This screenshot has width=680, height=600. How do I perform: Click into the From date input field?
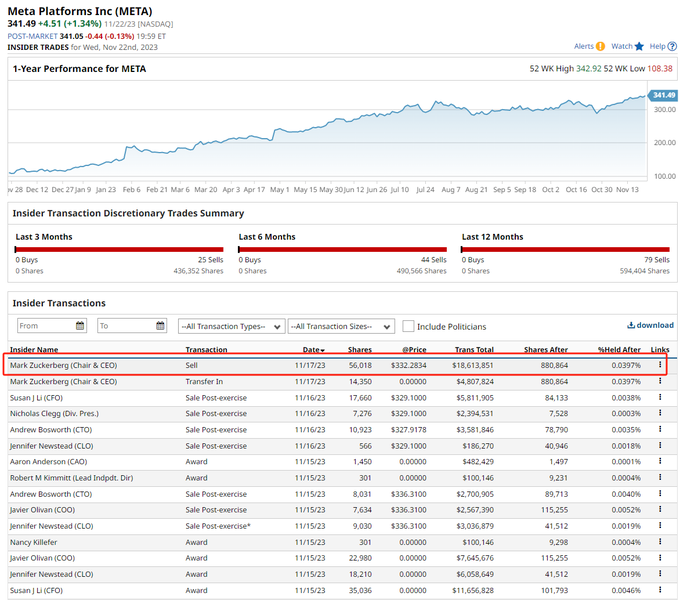click(x=45, y=326)
